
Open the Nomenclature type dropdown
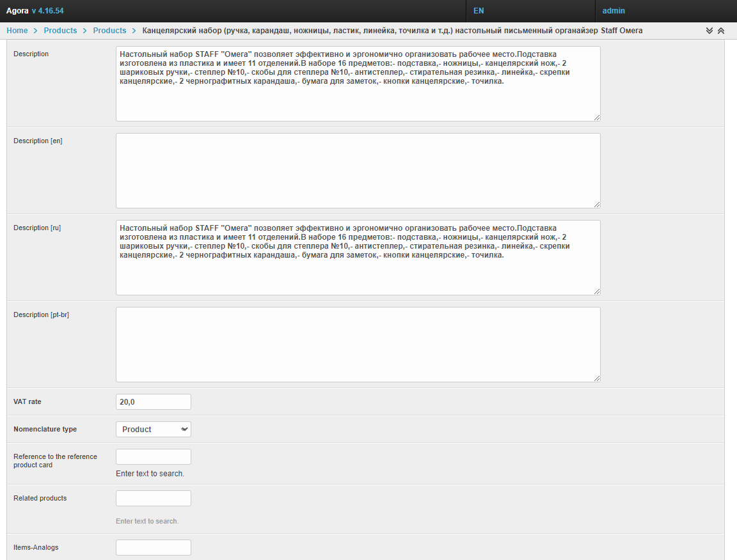(x=153, y=430)
